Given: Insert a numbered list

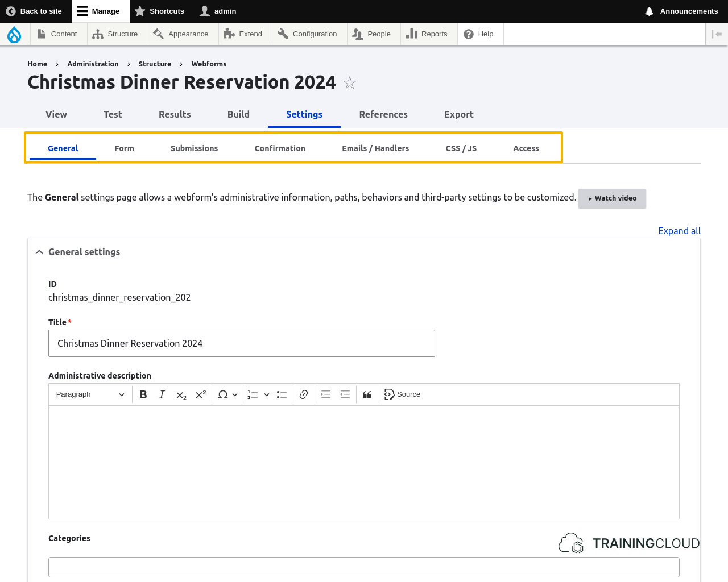Looking at the screenshot, I should (253, 394).
